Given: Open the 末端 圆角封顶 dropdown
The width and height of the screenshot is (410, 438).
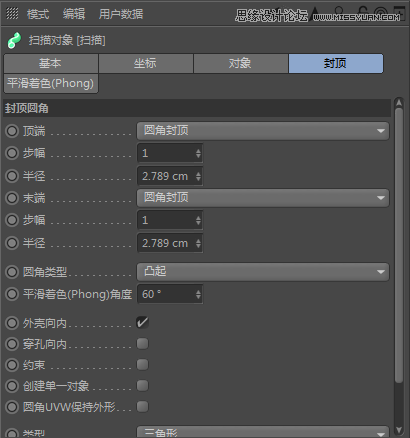Looking at the screenshot, I should [263, 198].
